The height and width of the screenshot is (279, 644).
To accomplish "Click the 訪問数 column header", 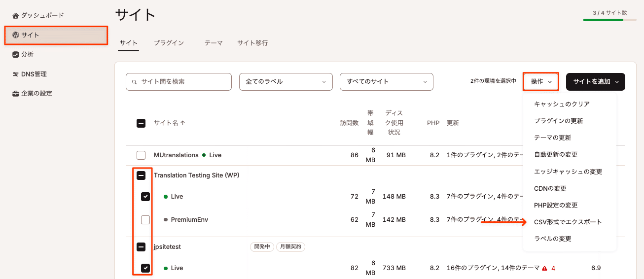I will pos(349,123).
